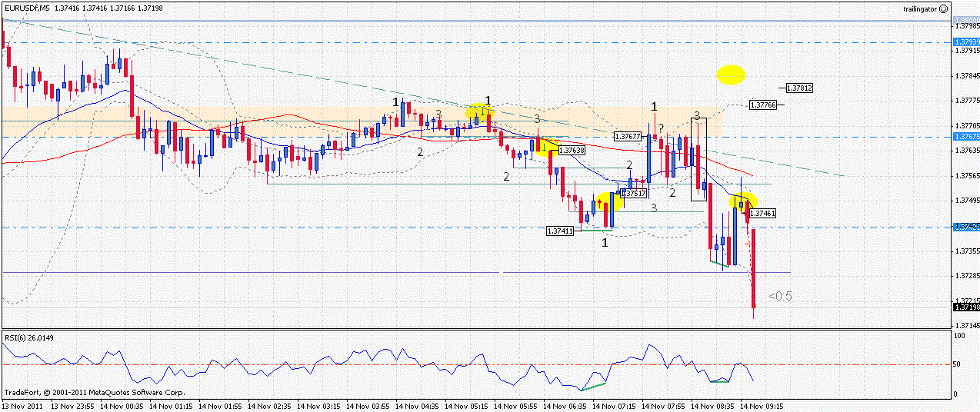980x412 pixels.
Task: Select the 1.37517 price label
Action: pyautogui.click(x=632, y=194)
